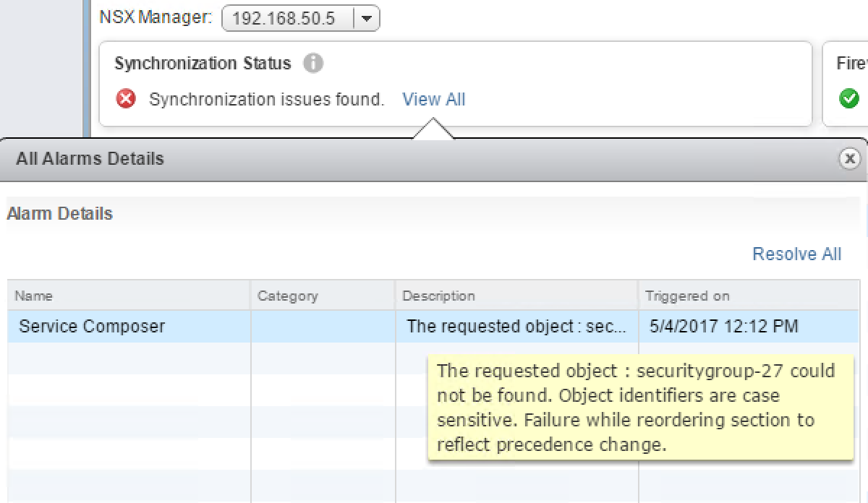Image resolution: width=868 pixels, height=503 pixels.
Task: Click the truncated description cell text
Action: 516,327
